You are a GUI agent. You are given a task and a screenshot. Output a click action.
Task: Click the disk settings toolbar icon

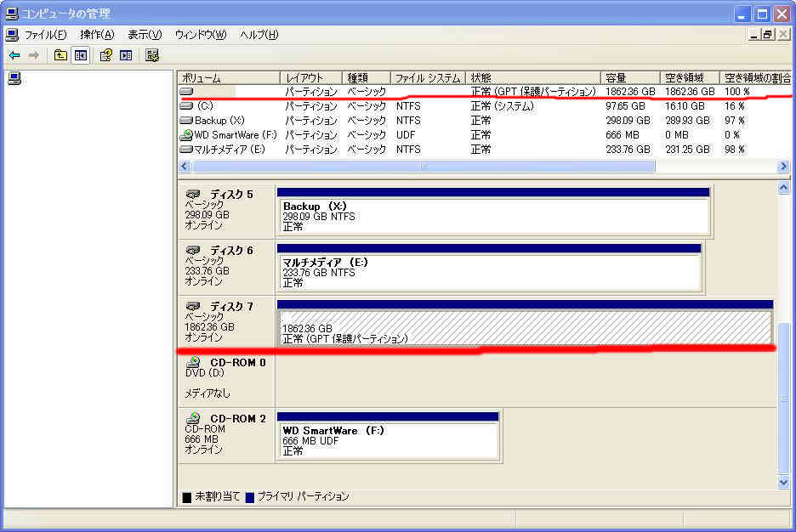click(x=151, y=55)
